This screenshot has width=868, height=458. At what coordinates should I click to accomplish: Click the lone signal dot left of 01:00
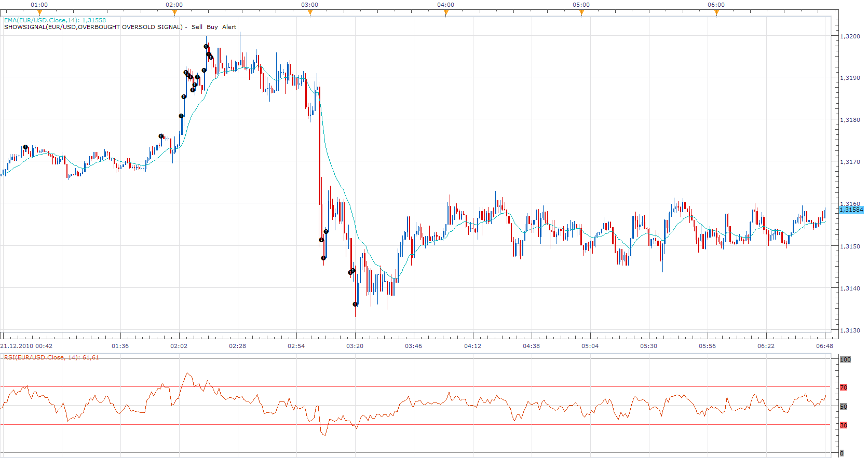point(25,147)
